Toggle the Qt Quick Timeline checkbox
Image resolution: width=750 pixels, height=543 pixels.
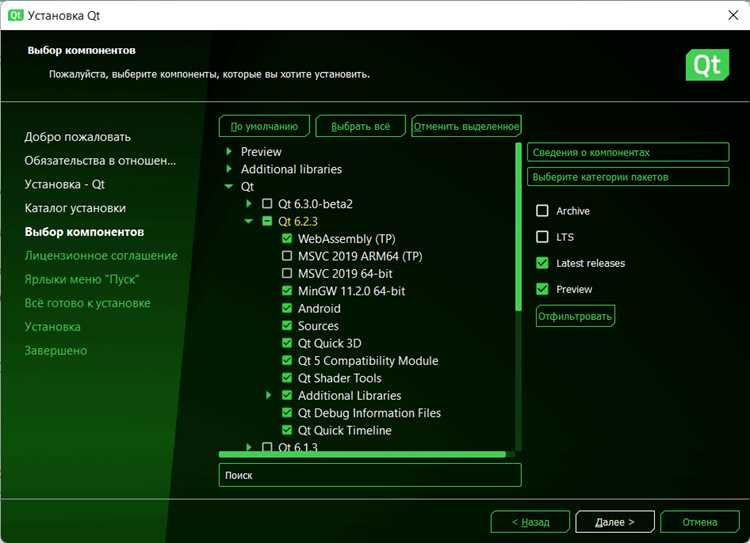(287, 430)
